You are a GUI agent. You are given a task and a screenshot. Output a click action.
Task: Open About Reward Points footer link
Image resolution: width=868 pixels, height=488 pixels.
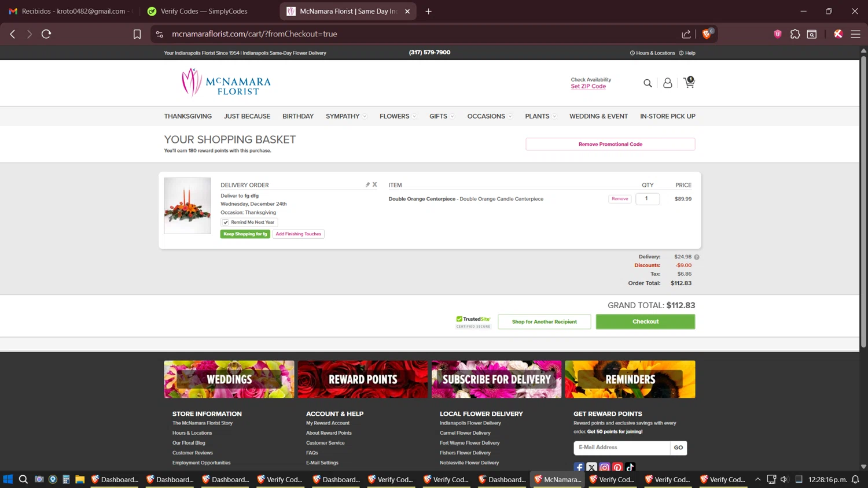tap(329, 433)
